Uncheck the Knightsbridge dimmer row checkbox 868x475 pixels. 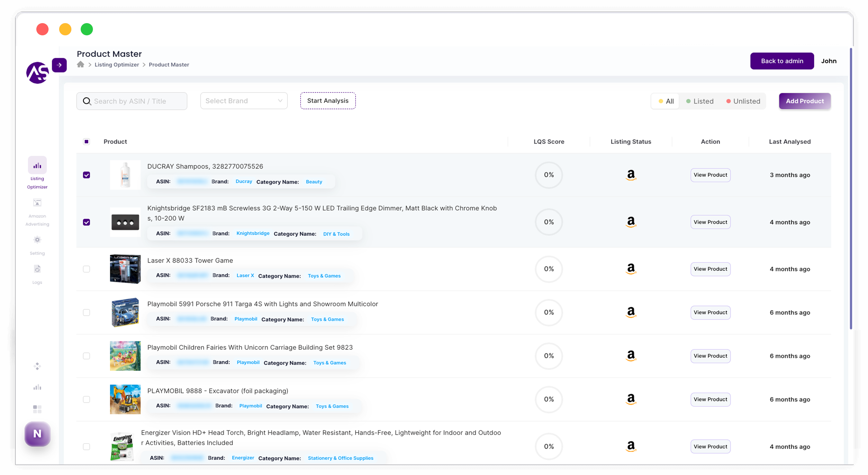[x=86, y=222]
